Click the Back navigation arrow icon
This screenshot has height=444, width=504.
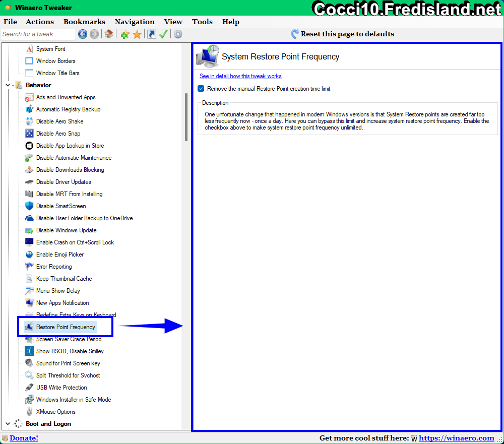click(x=83, y=34)
